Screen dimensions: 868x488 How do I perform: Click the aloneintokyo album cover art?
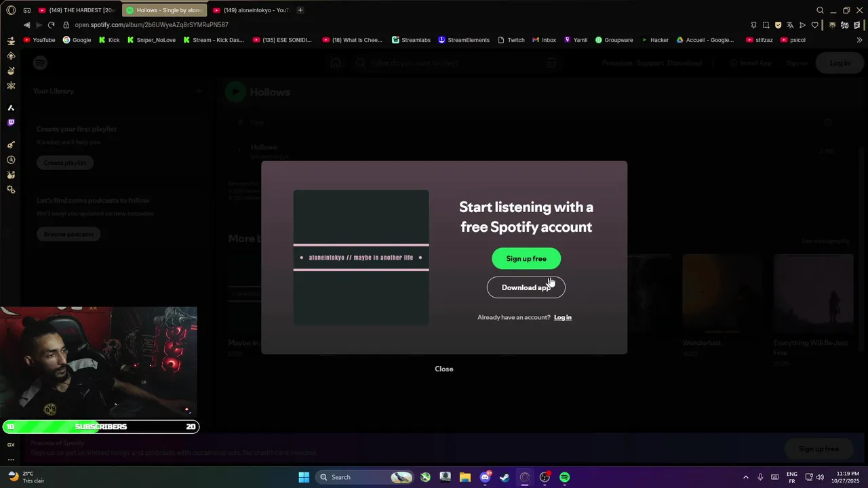point(361,258)
